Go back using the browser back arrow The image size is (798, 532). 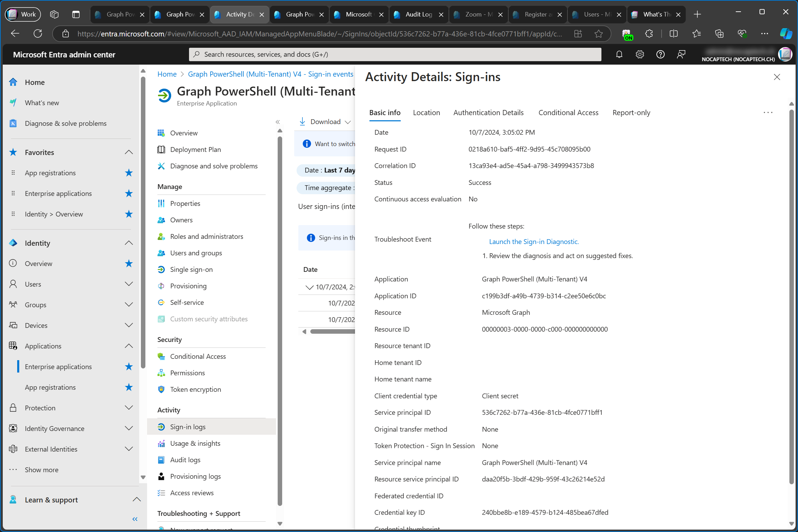point(15,34)
